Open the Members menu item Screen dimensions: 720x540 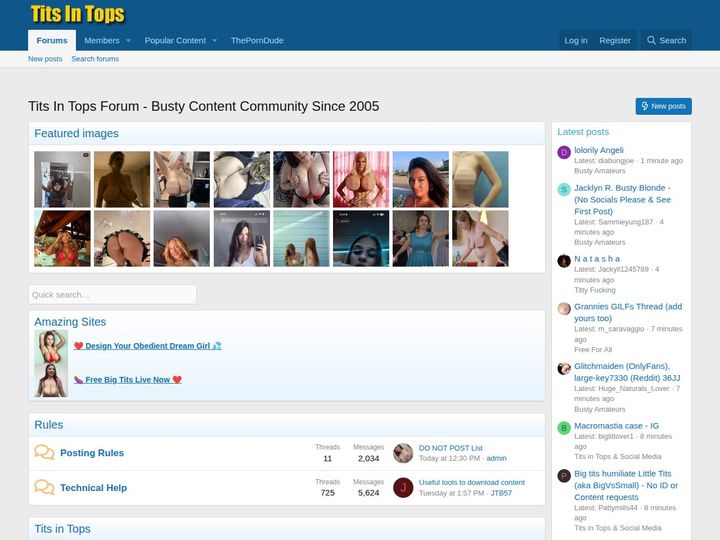[101, 40]
